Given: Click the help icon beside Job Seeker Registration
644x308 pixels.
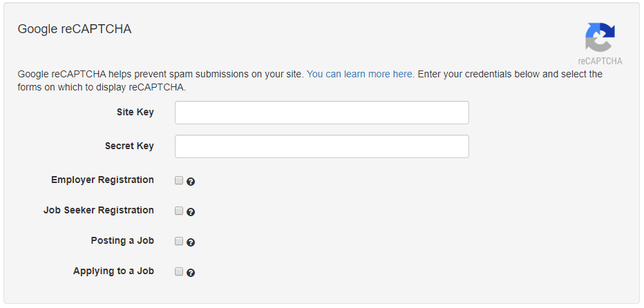Looking at the screenshot, I should 191,212.
